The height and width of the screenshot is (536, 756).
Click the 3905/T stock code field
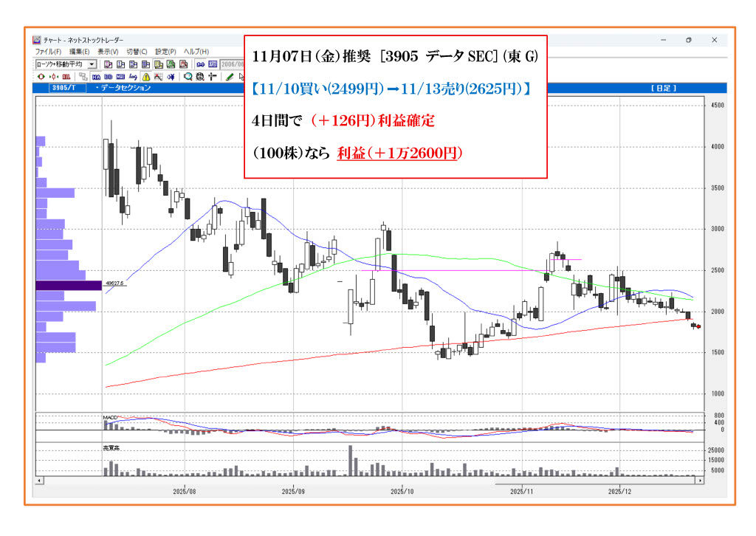(65, 88)
